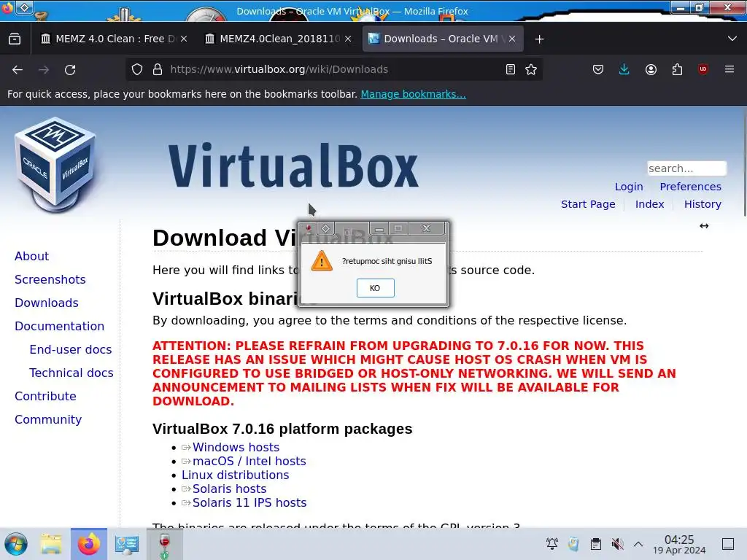Show Firefox downloads panel arrow

(624, 69)
